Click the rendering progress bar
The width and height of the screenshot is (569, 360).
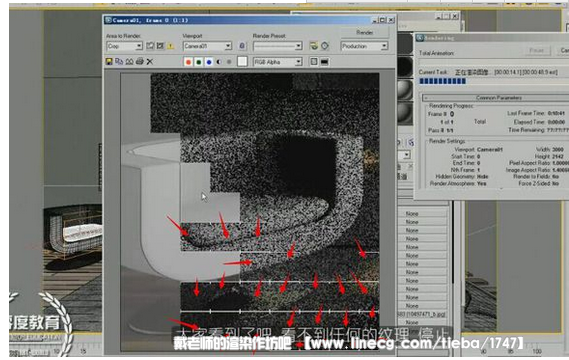click(494, 81)
